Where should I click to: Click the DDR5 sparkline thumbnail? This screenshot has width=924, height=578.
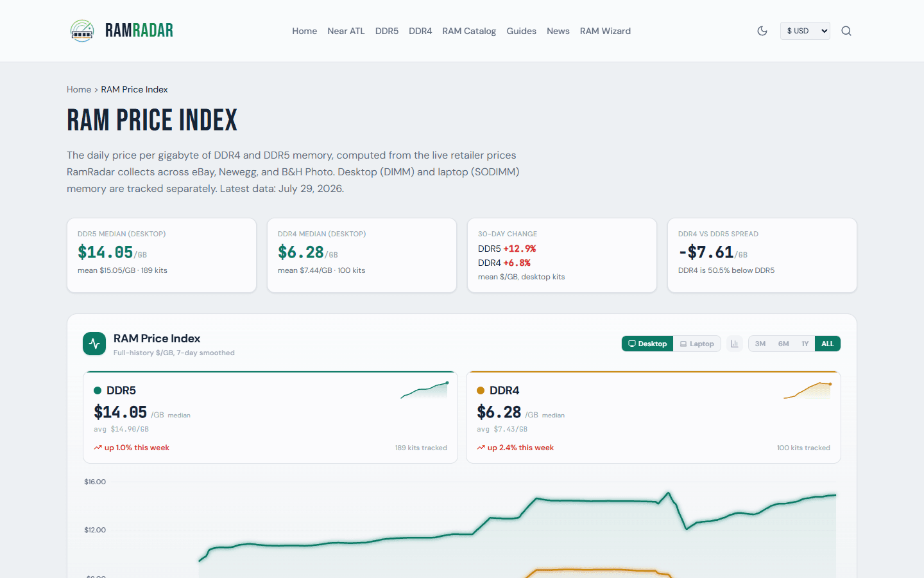click(x=424, y=390)
